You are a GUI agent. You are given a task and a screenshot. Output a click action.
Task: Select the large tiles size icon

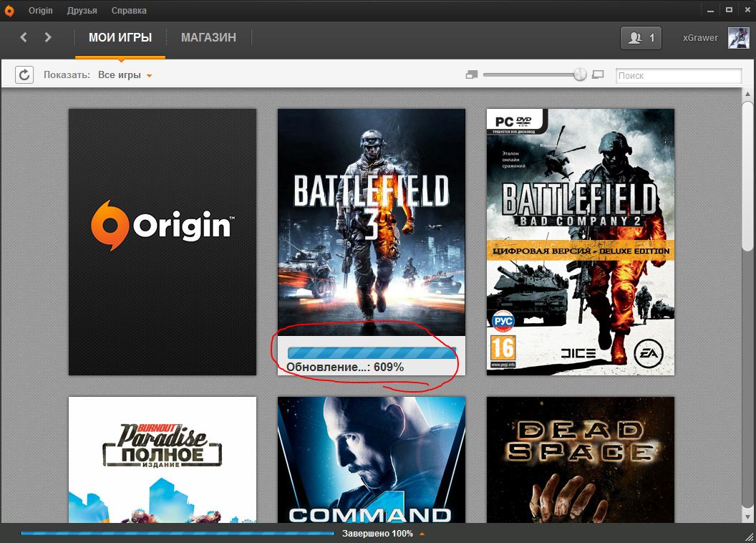click(x=598, y=75)
